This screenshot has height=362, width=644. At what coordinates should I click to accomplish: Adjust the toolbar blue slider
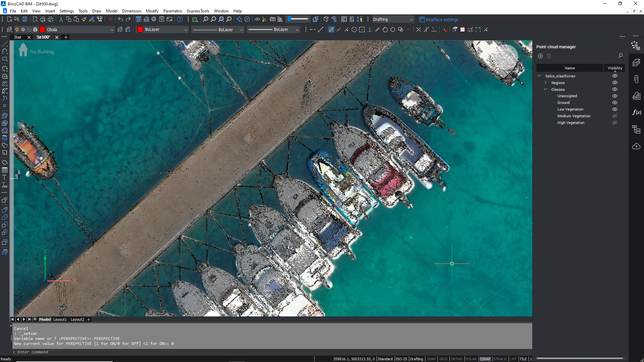pos(298,19)
